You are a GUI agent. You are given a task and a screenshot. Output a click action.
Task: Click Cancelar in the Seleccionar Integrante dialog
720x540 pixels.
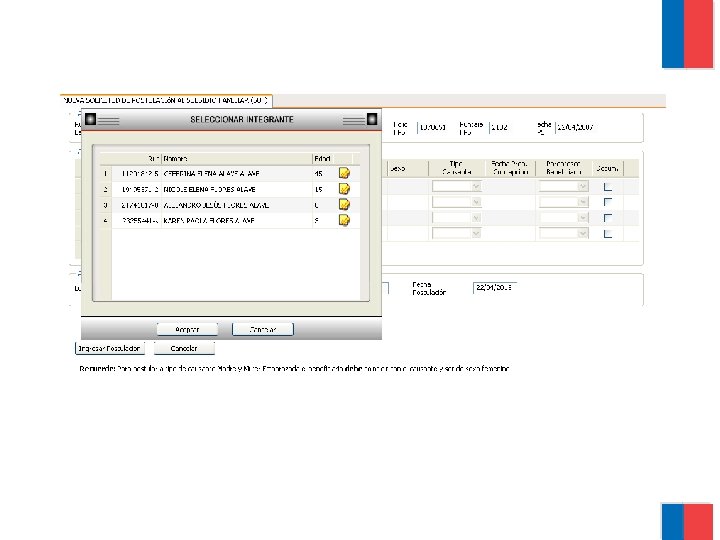coord(263,329)
